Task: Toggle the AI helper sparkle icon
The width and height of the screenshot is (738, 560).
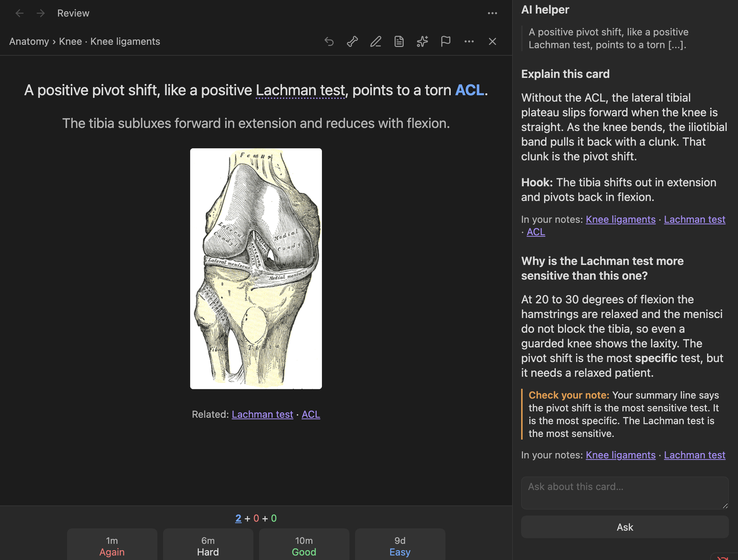Action: pyautogui.click(x=422, y=41)
